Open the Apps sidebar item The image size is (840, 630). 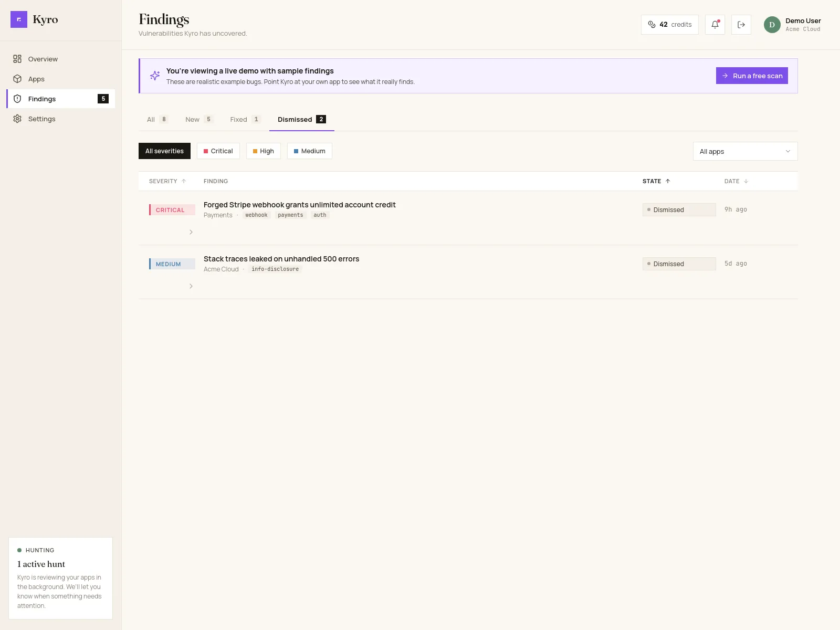click(x=61, y=79)
